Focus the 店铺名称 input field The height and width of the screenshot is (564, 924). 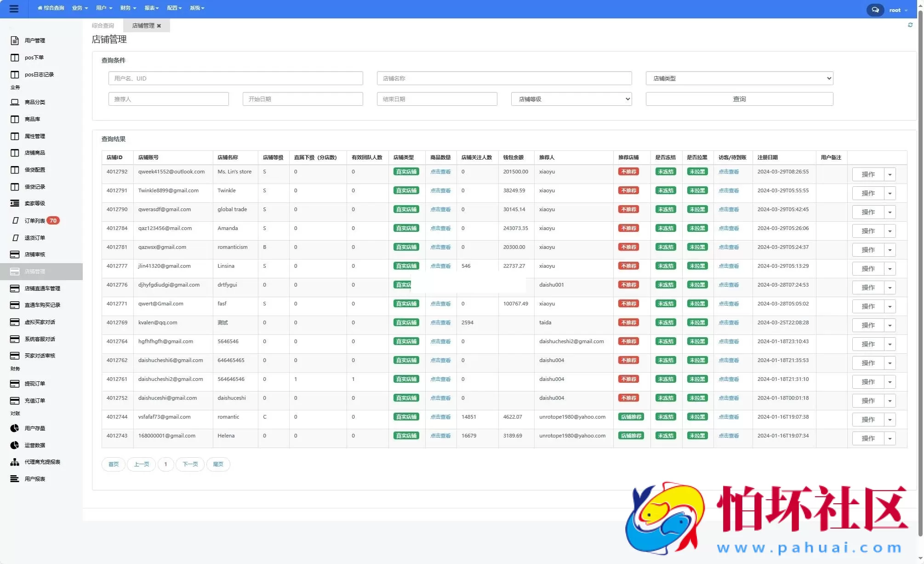(x=504, y=78)
